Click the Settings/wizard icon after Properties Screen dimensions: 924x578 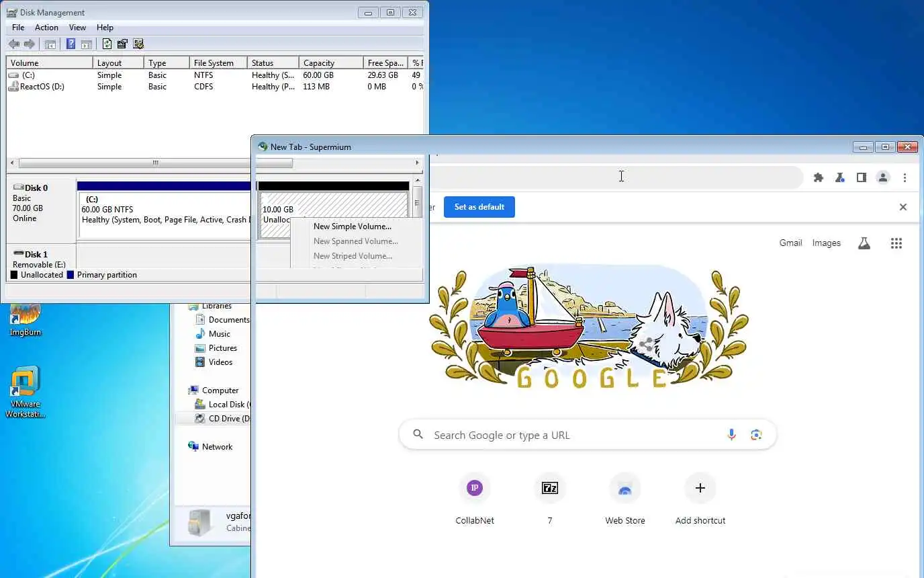[x=138, y=44]
